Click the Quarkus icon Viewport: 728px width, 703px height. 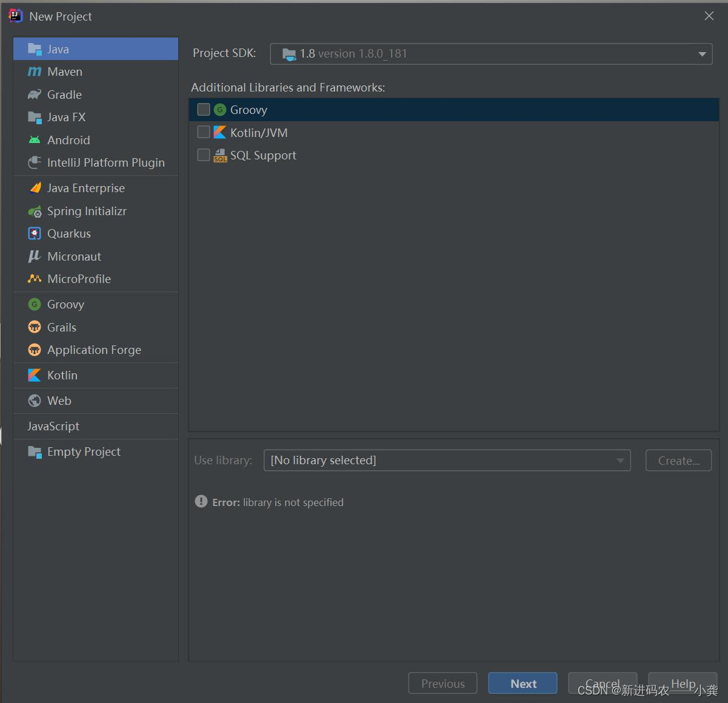(35, 233)
